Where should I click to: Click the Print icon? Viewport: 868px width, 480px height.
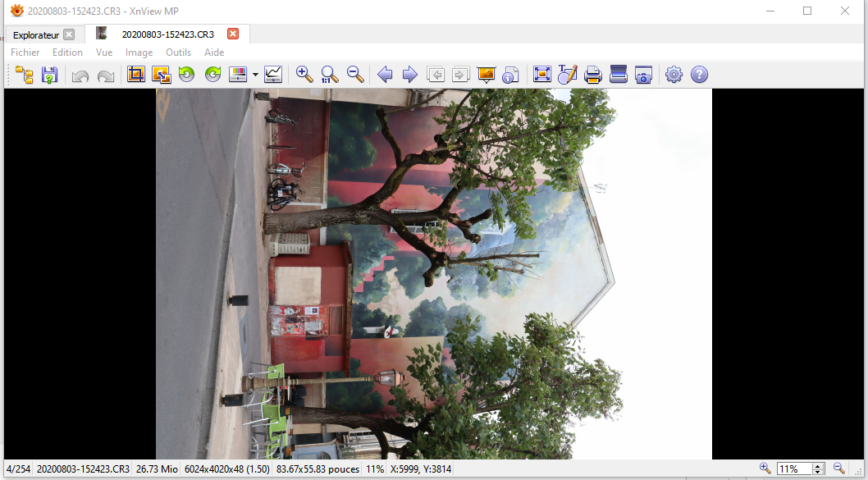pyautogui.click(x=593, y=75)
